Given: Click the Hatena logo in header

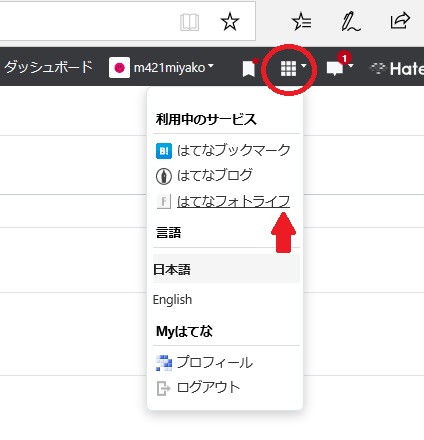Looking at the screenshot, I should 397,69.
